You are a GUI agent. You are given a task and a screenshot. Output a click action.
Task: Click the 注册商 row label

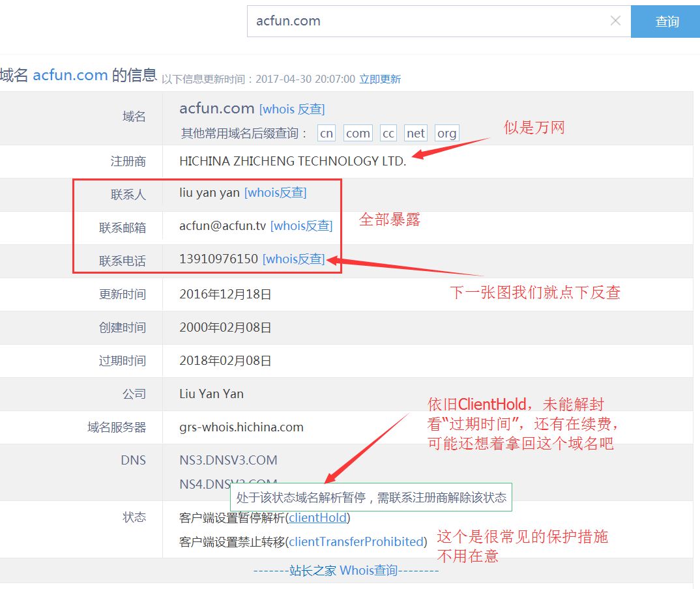(128, 161)
